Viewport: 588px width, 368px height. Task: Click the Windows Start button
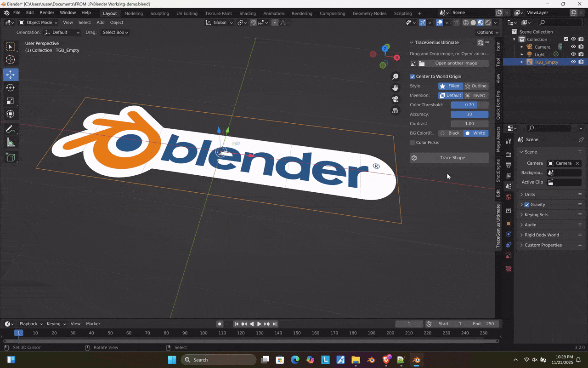[x=172, y=360]
